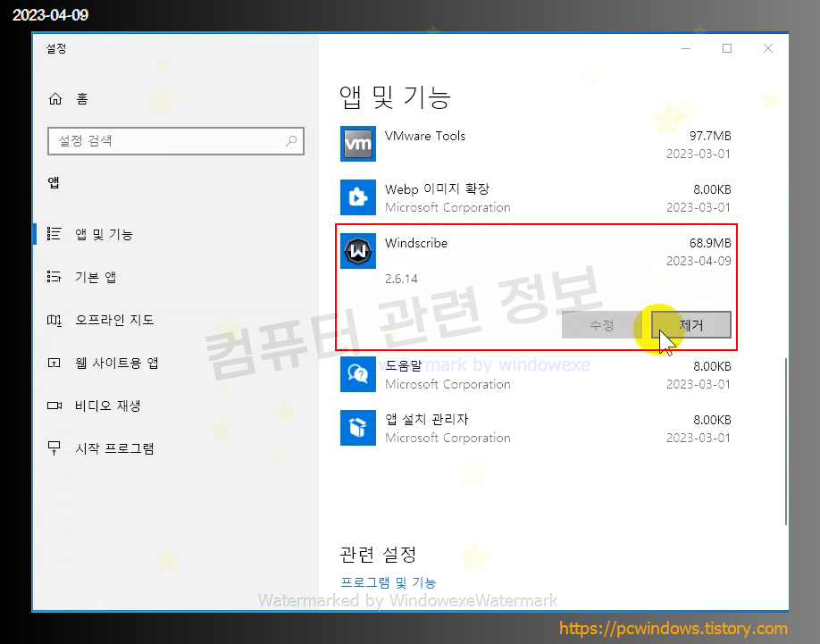Click the 오프라인 지도 map icon

(x=54, y=320)
